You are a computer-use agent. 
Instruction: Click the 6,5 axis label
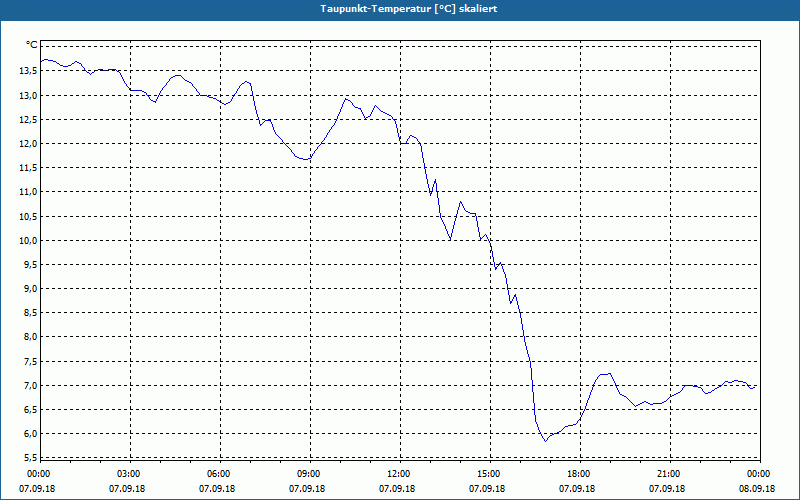(30, 410)
